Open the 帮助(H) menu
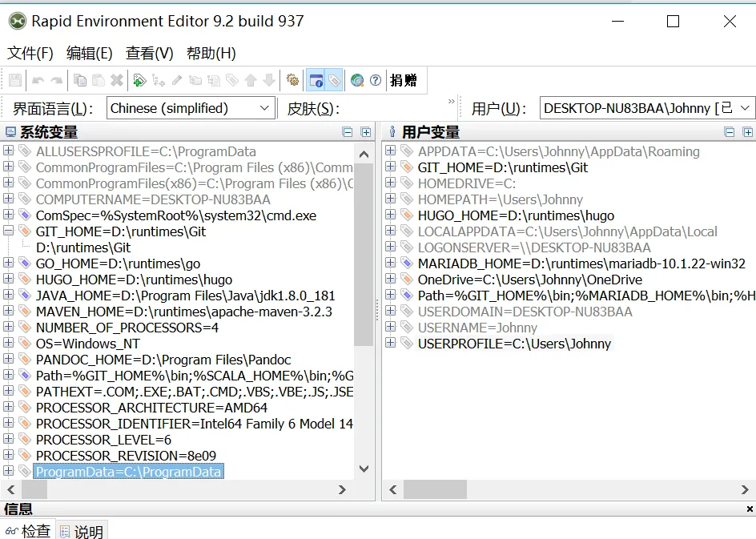Image resolution: width=756 pixels, height=539 pixels. 211,53
